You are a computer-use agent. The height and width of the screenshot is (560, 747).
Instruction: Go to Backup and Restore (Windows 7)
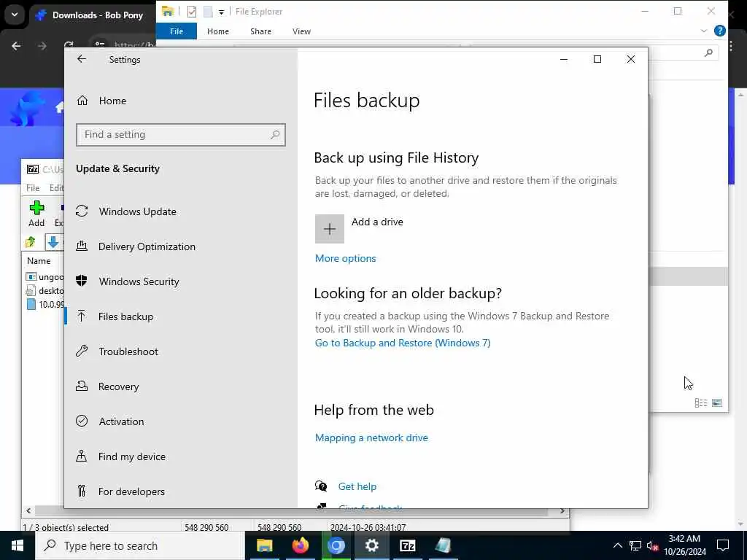click(403, 343)
